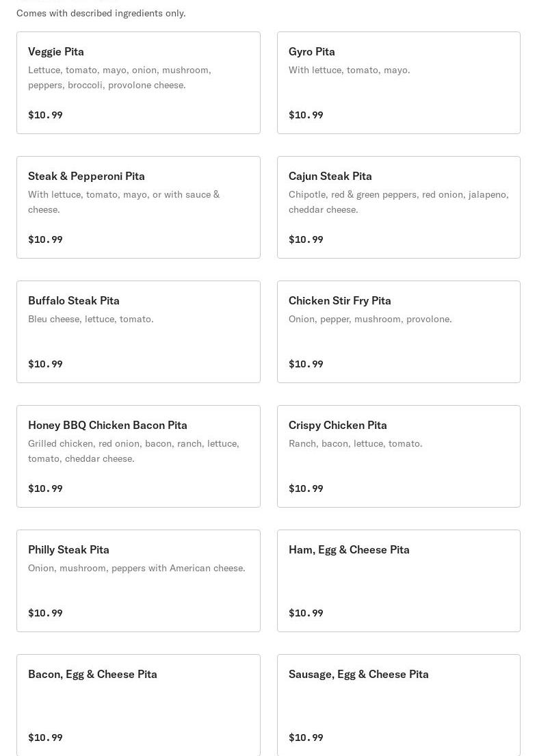Screen dimensions: 537x756
Task: Click the price under Crispy Chicken Pita
Action: [x=306, y=488]
